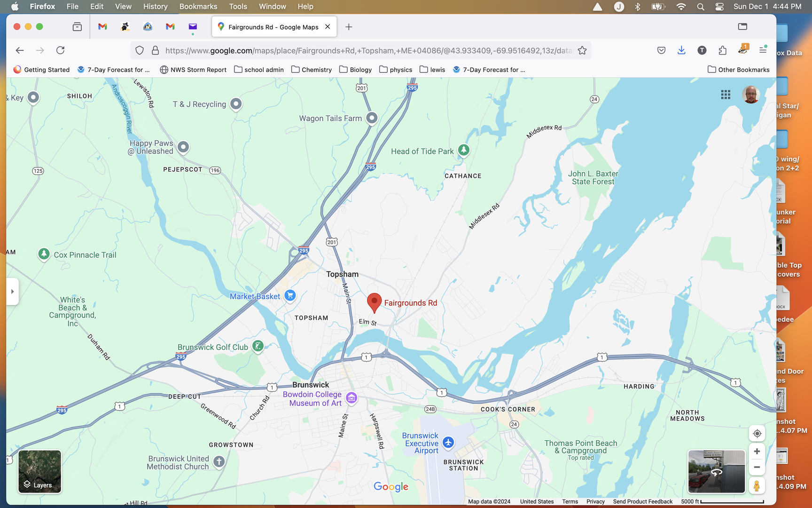Open the Brunswick Golf Club marker
812x508 pixels.
(258, 346)
